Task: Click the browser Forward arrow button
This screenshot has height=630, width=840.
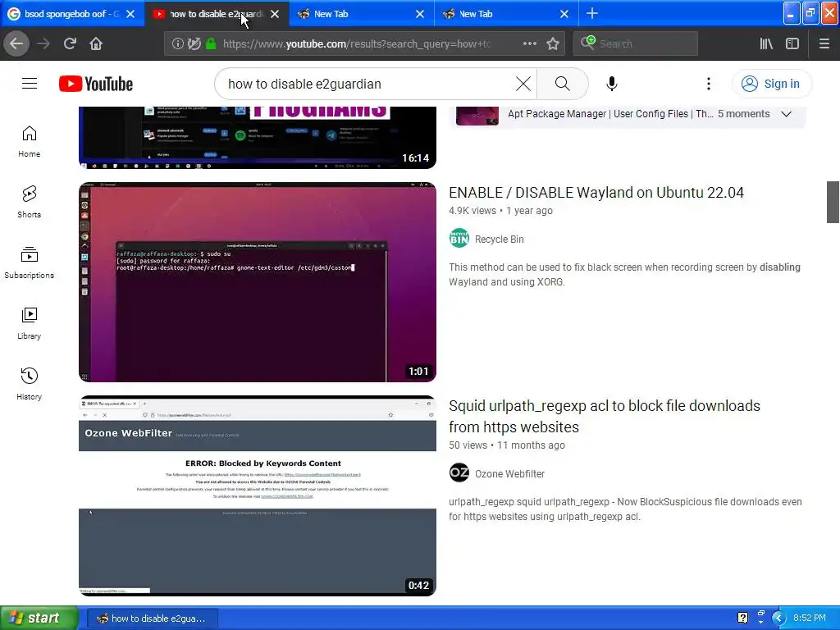Action: click(x=43, y=43)
